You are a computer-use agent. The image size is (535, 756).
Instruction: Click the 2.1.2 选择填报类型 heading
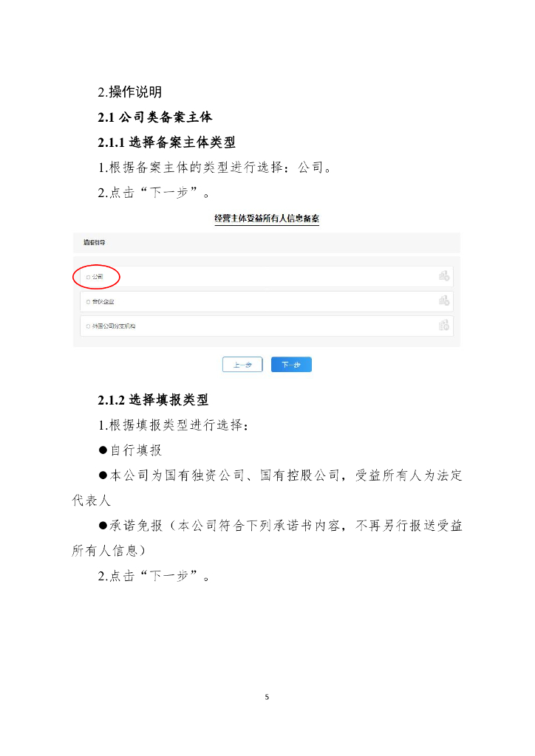pos(153,399)
